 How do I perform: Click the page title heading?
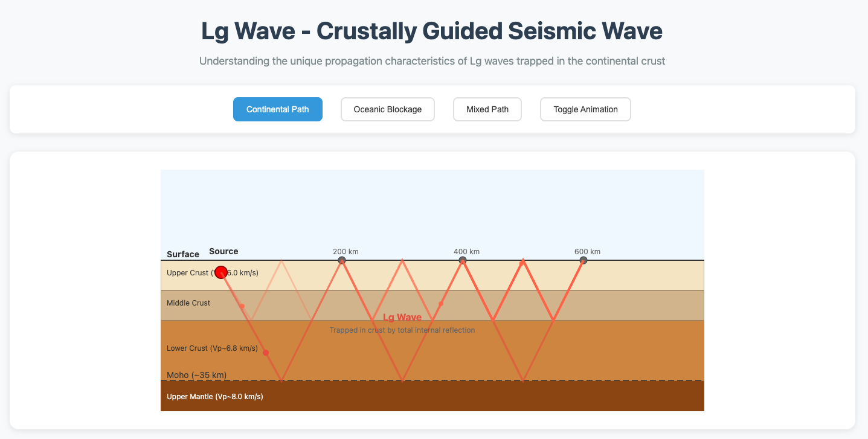coord(432,31)
